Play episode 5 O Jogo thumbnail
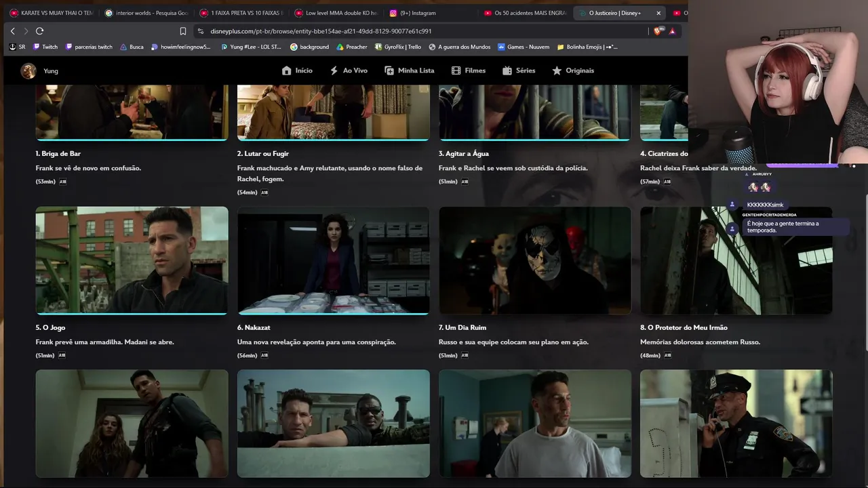Image resolution: width=868 pixels, height=488 pixels. 132,261
